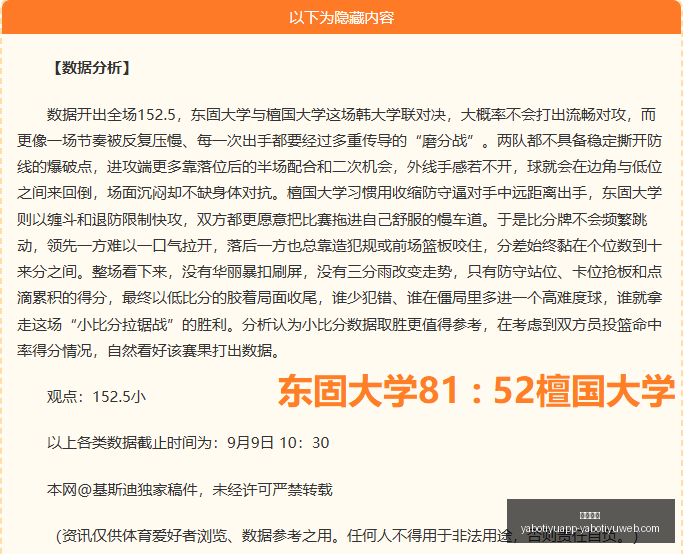Click the line 以上各类数据截止时间为：9月9日 10：30

click(x=188, y=443)
